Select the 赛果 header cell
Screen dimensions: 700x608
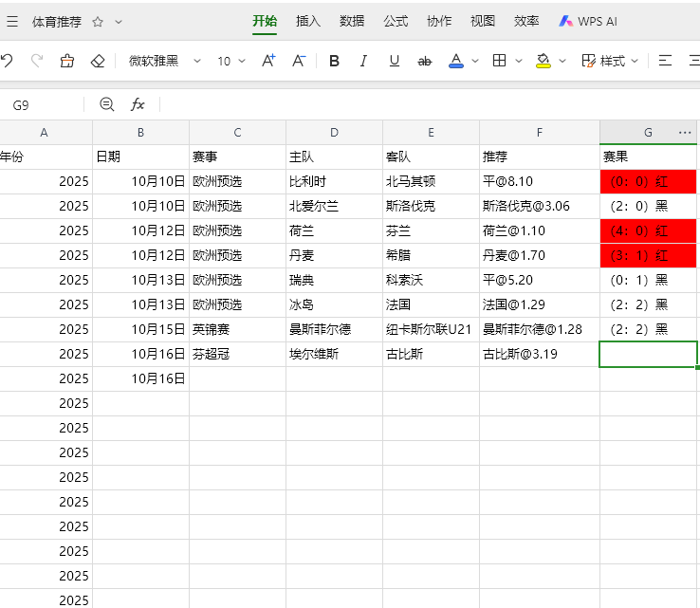point(648,157)
